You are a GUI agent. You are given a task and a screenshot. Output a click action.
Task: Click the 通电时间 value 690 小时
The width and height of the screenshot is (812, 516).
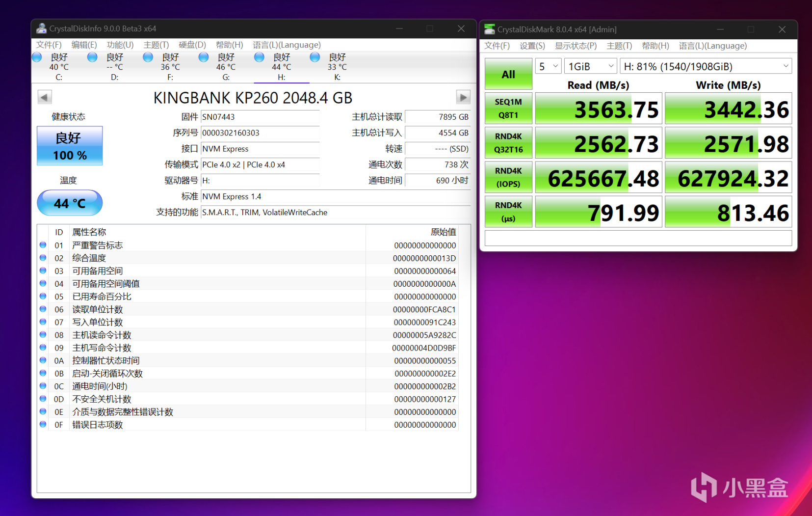pyautogui.click(x=438, y=180)
